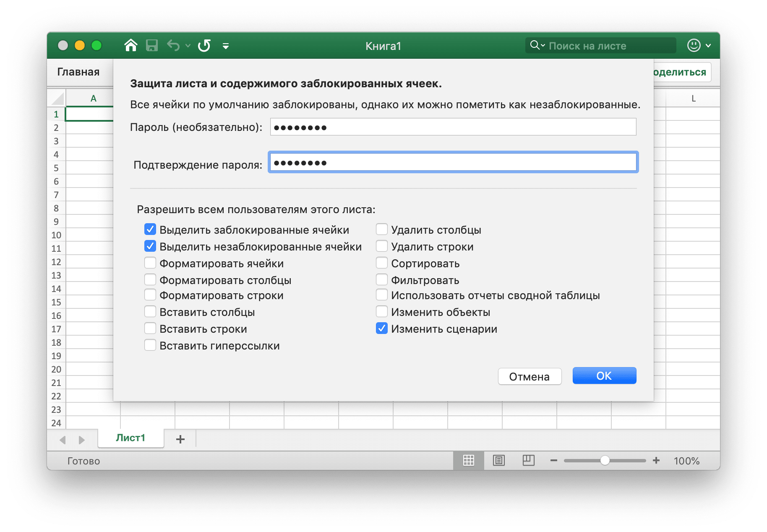This screenshot has width=767, height=532.
Task: Undo the last action with arrow icon
Action: tap(173, 45)
